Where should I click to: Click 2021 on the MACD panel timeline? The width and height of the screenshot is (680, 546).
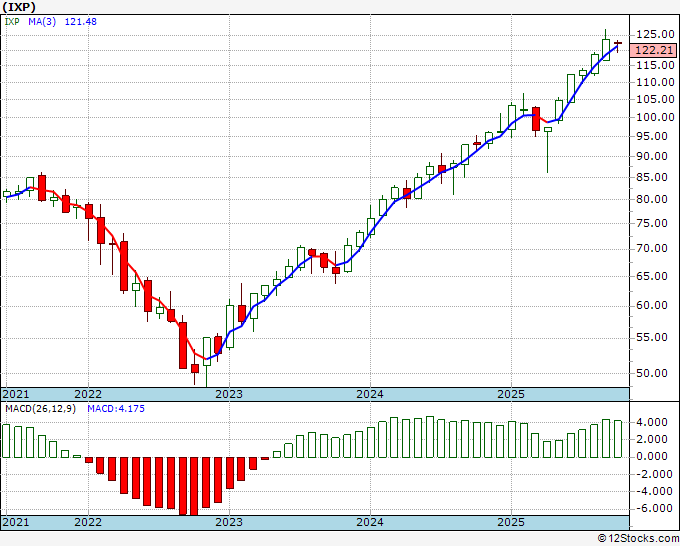click(x=16, y=522)
